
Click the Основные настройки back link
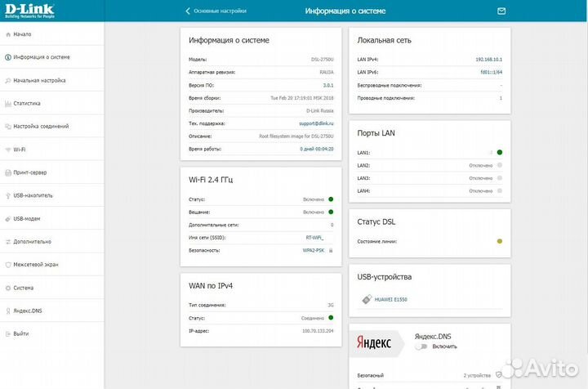click(x=220, y=11)
